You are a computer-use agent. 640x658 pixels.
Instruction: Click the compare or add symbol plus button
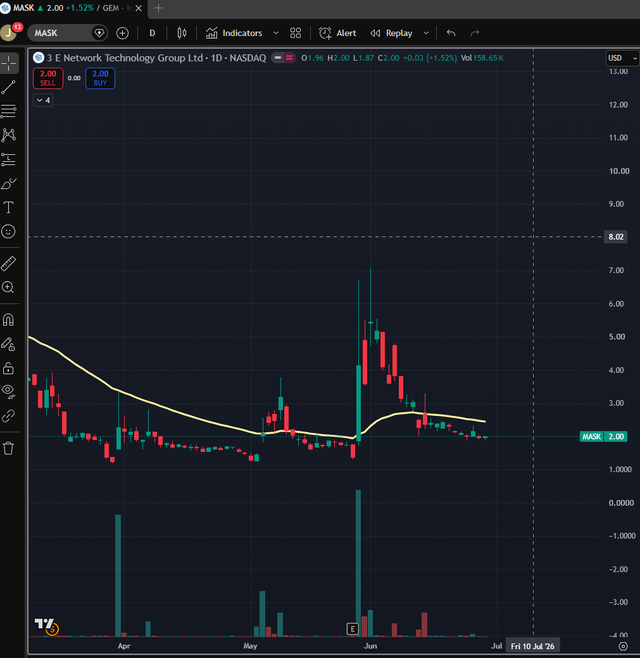(x=122, y=33)
